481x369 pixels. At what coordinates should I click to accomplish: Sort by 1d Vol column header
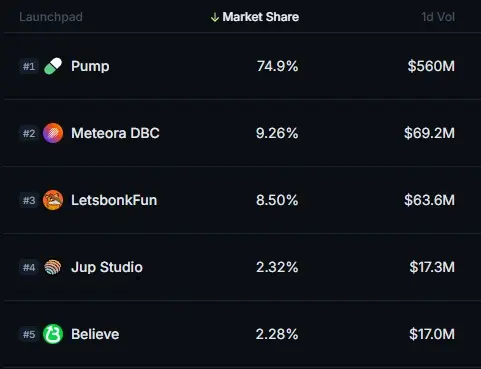tap(438, 17)
